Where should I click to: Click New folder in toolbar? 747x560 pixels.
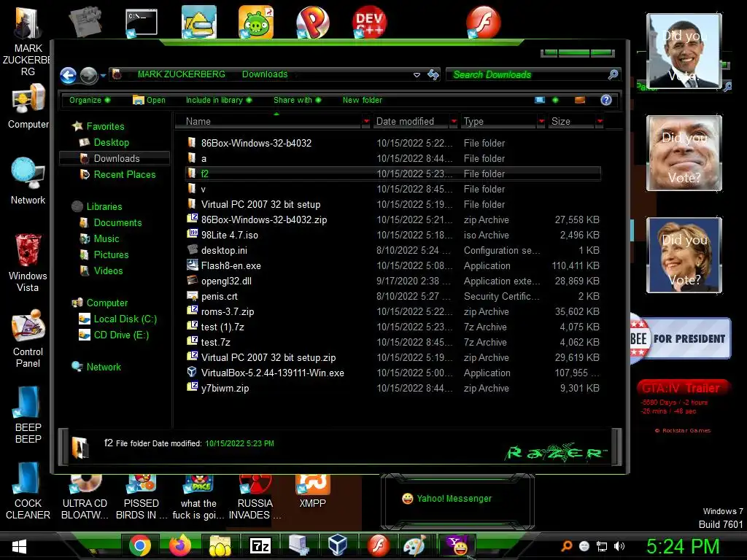tap(362, 100)
